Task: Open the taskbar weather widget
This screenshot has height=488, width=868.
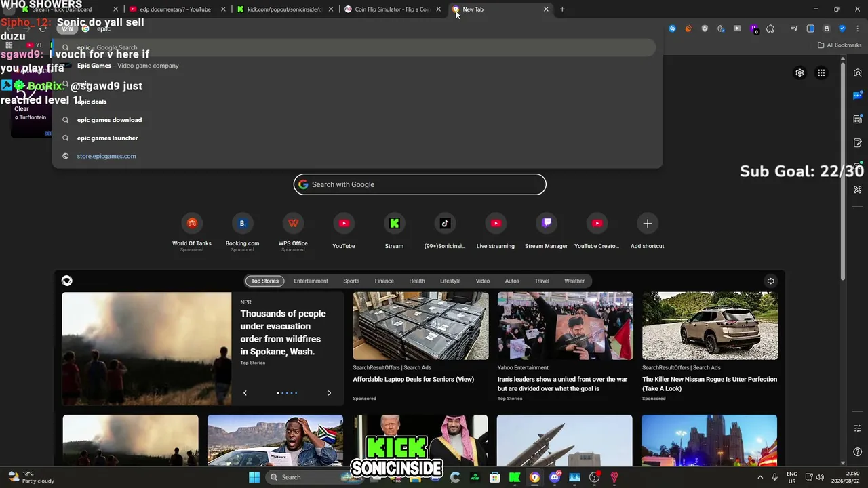Action: point(31,477)
